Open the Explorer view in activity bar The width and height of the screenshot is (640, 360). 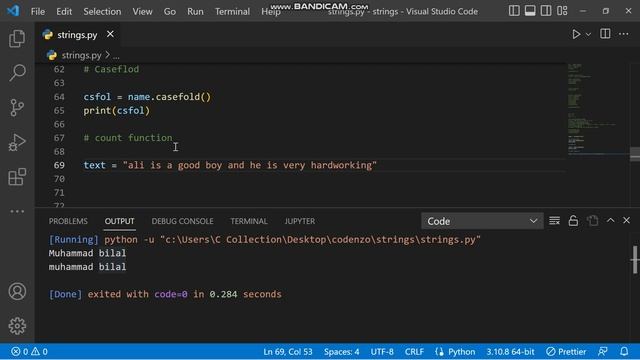click(17, 38)
